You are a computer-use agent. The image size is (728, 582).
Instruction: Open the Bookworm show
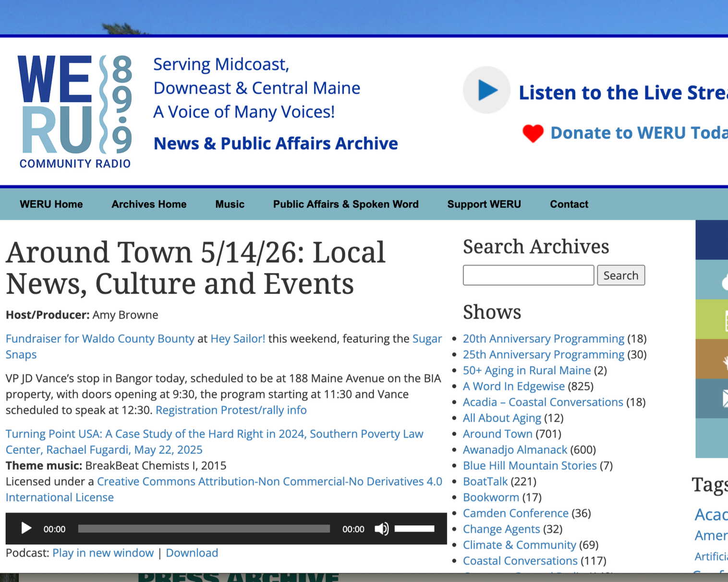pos(491,497)
